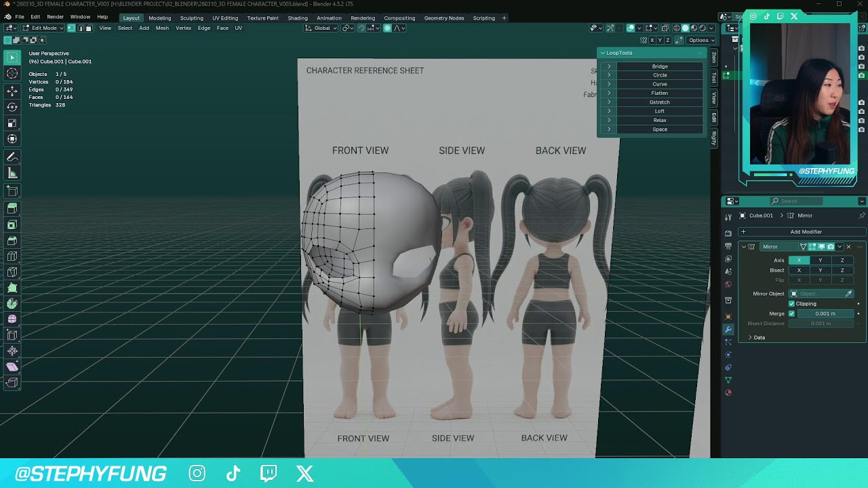Collapse the LoopTools panel
The image size is (868, 488).
pos(603,53)
